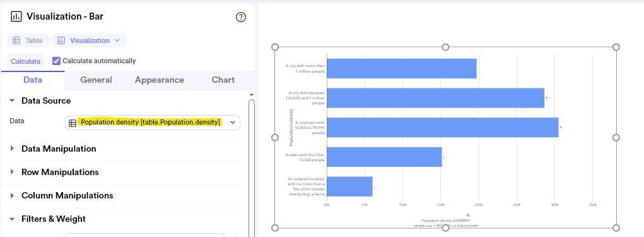Collapse the Filters & Weight section
Screen dimensions: 644x237
coord(12,219)
